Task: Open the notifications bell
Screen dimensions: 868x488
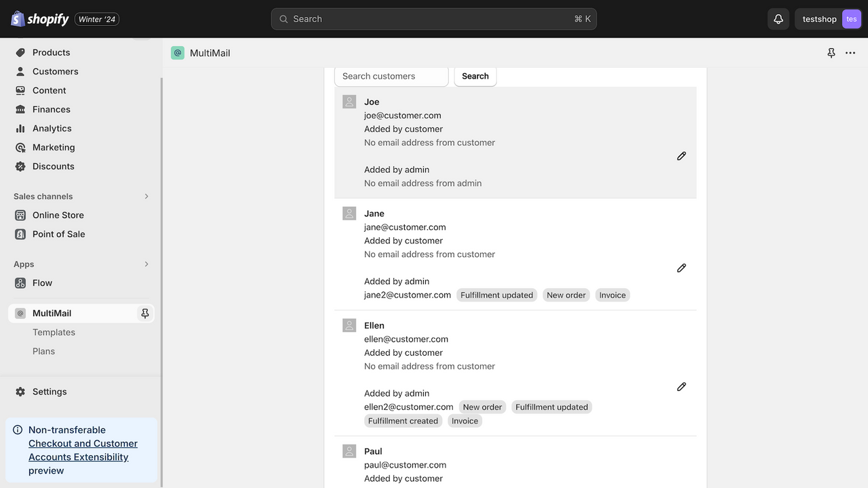Action: point(778,19)
